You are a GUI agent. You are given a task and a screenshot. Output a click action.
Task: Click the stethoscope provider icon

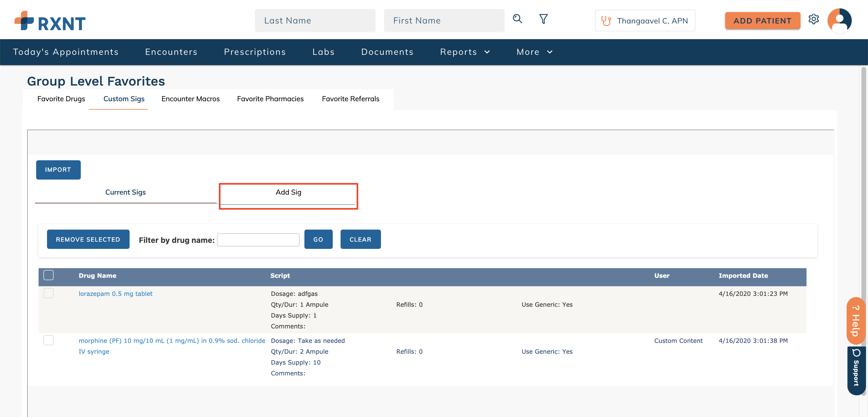click(606, 21)
